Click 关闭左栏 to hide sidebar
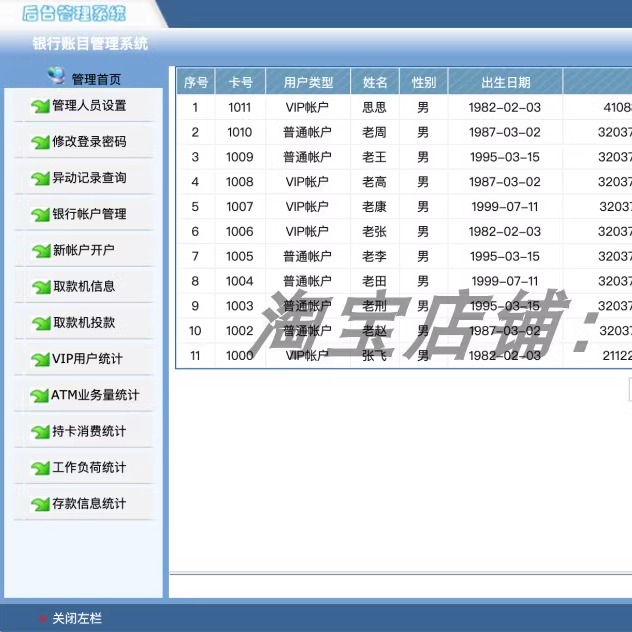The height and width of the screenshot is (632, 632). 77,618
